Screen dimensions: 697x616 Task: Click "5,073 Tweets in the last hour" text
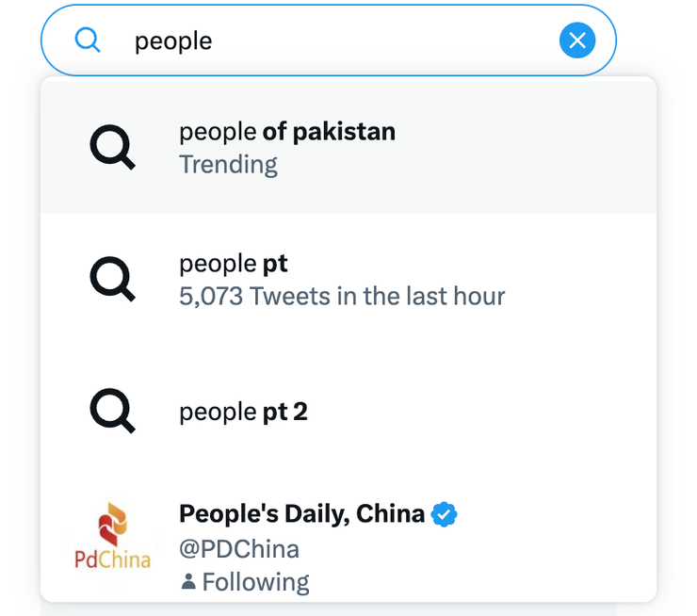click(342, 297)
